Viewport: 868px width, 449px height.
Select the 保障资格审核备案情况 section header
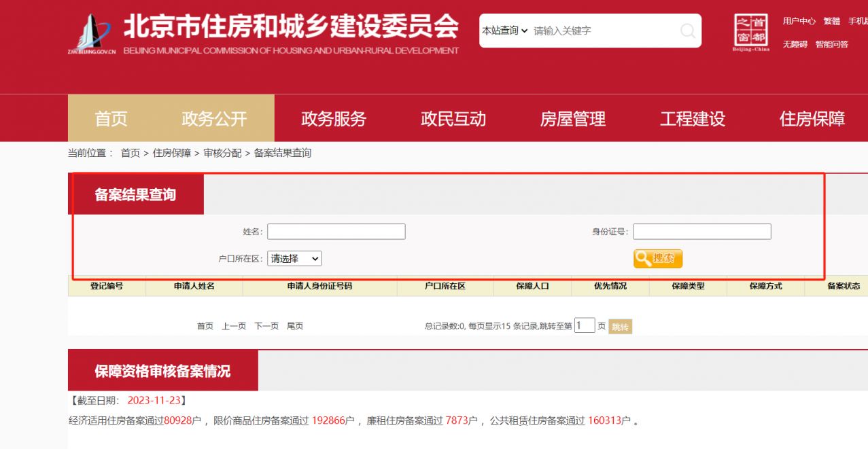coord(162,371)
